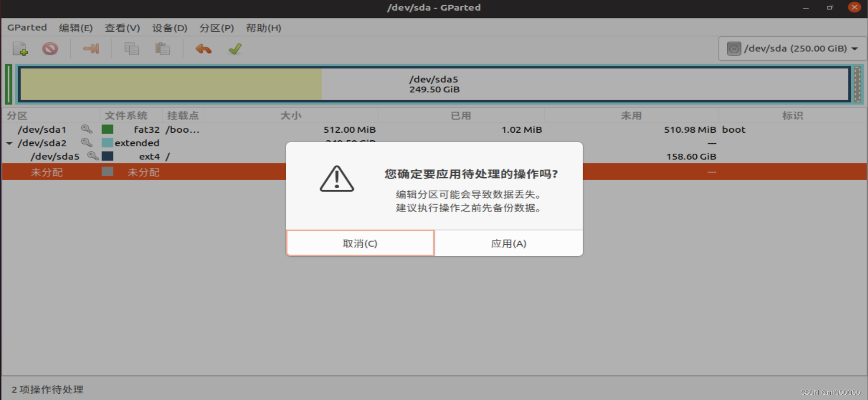Click the 未用 column header
Image resolution: width=868 pixels, height=400 pixels.
(631, 115)
